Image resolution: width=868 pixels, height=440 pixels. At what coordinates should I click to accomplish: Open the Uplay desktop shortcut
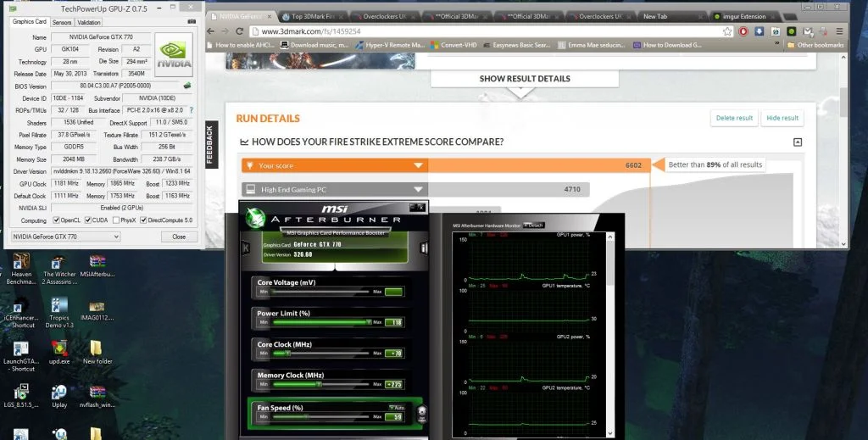[x=59, y=397]
